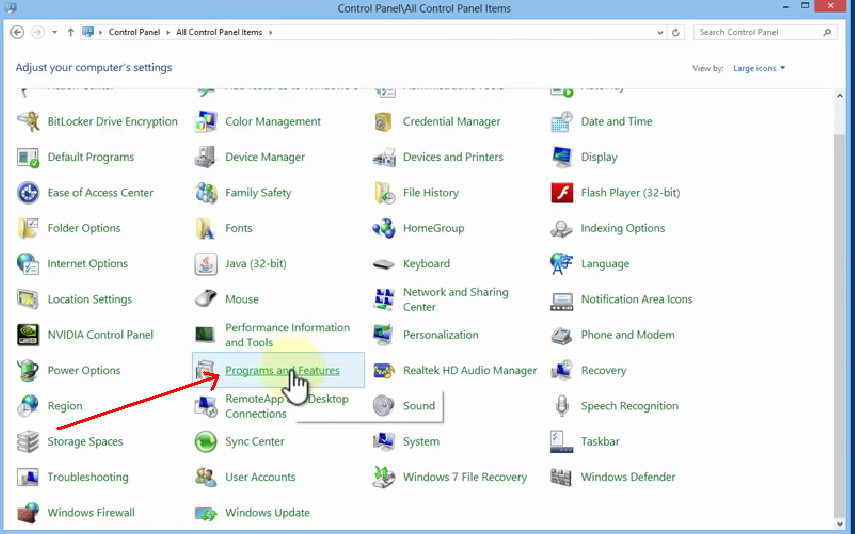This screenshot has width=855, height=534.
Task: Open the Recovery link
Action: [x=603, y=370]
